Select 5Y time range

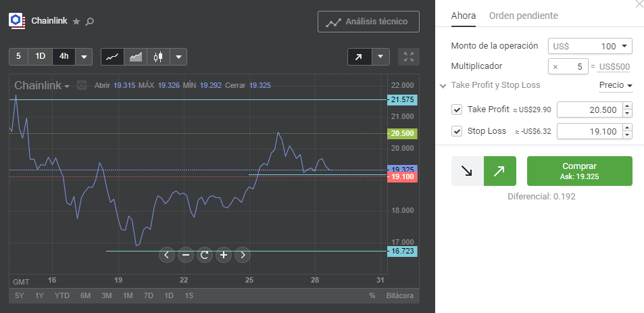coord(20,295)
